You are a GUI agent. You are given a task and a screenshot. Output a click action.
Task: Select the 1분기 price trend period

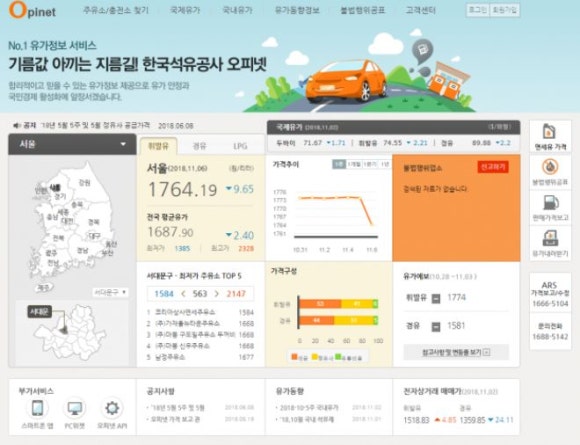[x=370, y=164]
